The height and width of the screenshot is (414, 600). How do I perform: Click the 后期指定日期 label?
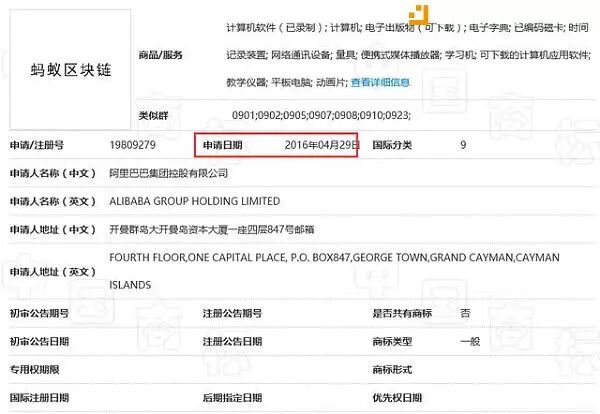click(x=232, y=398)
